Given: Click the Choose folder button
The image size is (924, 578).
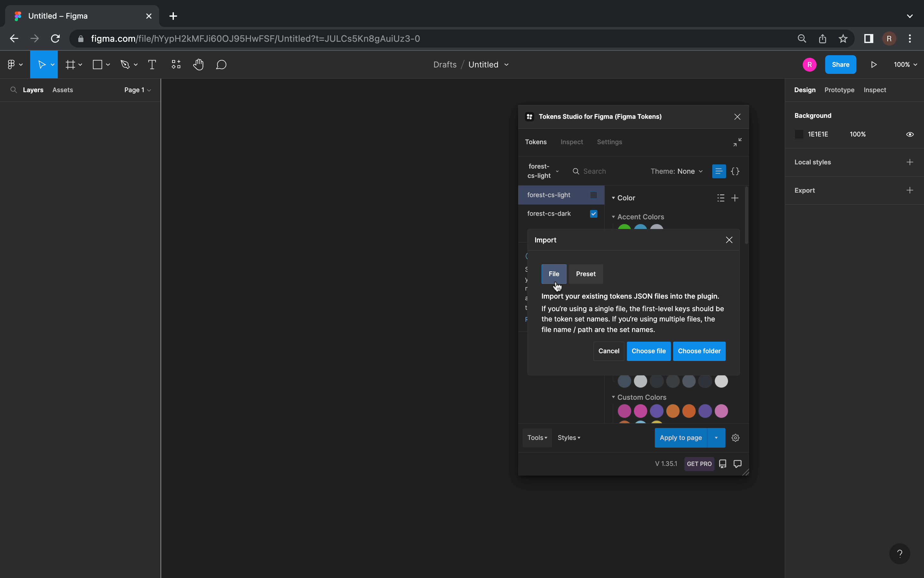Looking at the screenshot, I should click(699, 351).
